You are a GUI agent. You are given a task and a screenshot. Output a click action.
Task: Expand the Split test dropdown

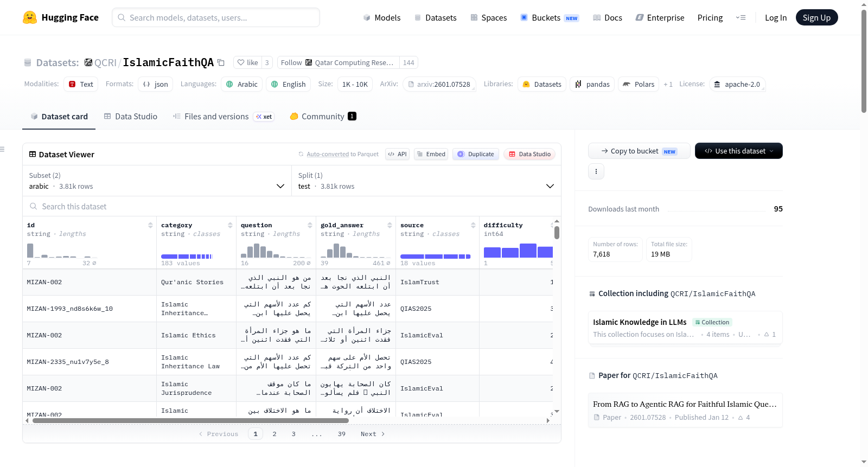point(426,181)
